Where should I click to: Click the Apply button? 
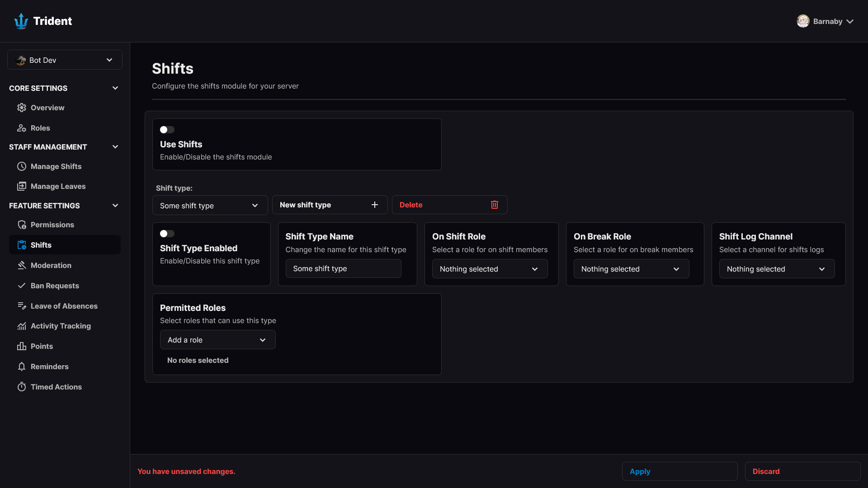pyautogui.click(x=679, y=471)
